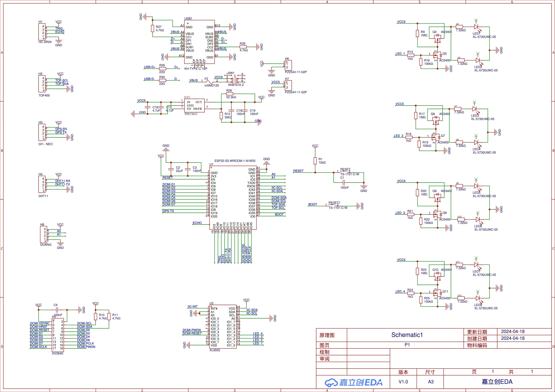Click the USB-D- net label
Viewport: 555px width, 392px height.
click(x=149, y=79)
